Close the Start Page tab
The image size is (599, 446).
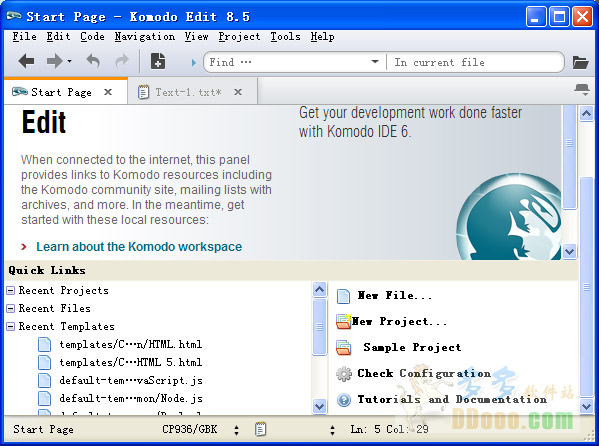point(108,92)
